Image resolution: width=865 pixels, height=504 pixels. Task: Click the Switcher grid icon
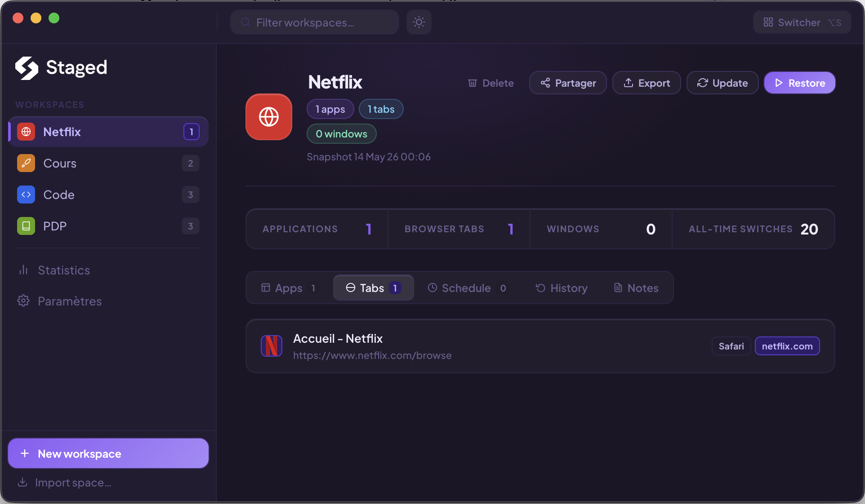click(x=768, y=22)
